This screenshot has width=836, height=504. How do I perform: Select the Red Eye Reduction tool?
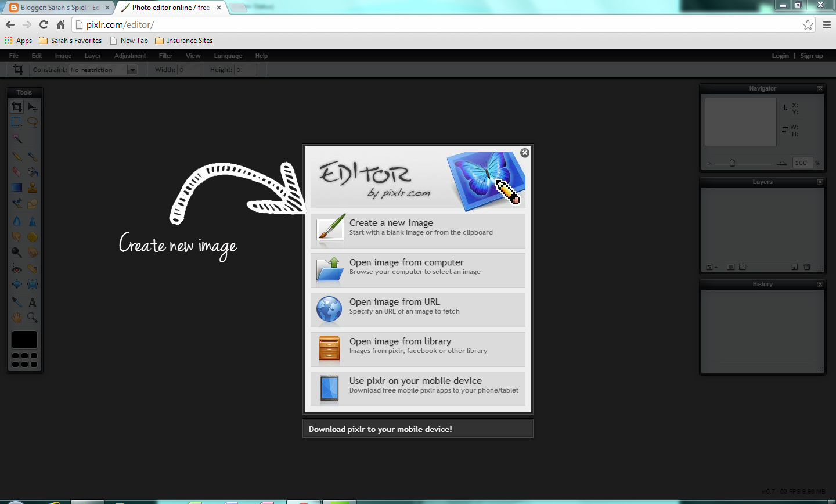17,269
